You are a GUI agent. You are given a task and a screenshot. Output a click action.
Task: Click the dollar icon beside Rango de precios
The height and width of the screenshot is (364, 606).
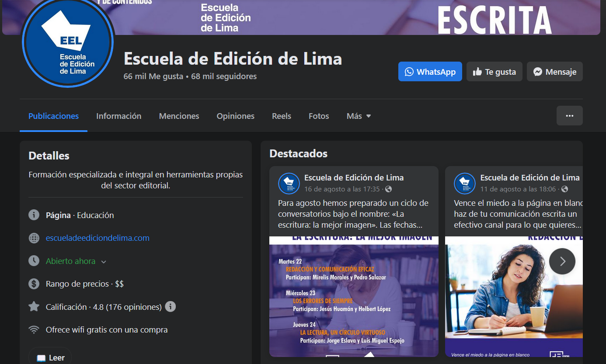point(34,284)
